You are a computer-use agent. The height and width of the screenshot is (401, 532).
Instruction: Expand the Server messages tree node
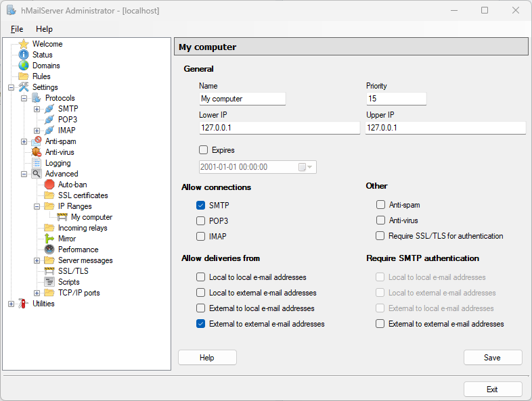click(37, 260)
